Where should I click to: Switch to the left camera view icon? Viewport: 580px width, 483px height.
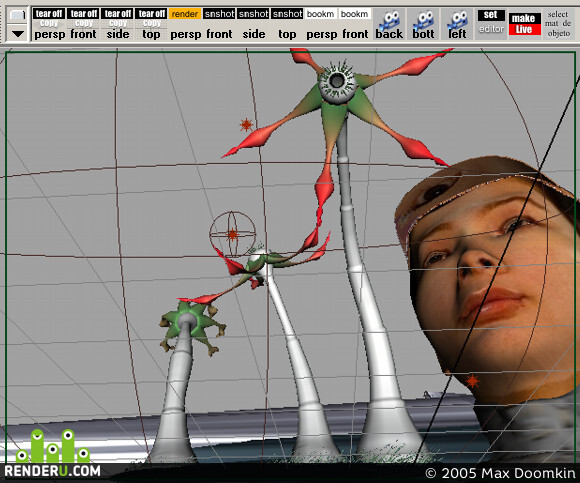457,24
